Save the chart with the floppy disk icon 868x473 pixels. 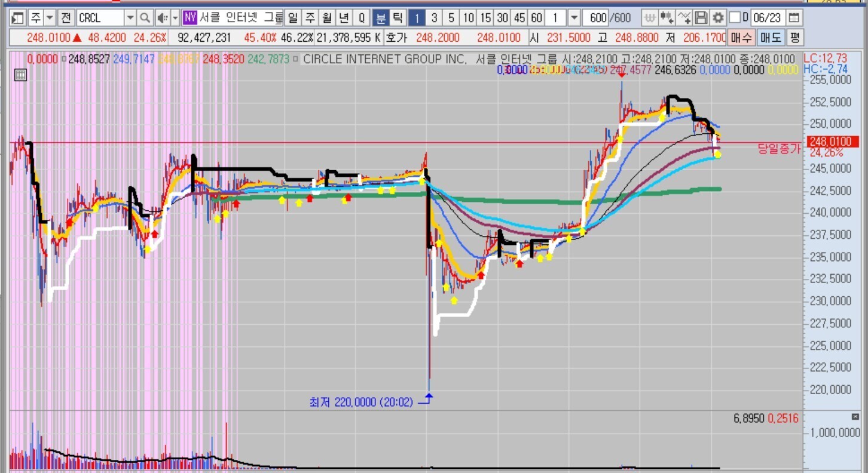click(x=702, y=17)
